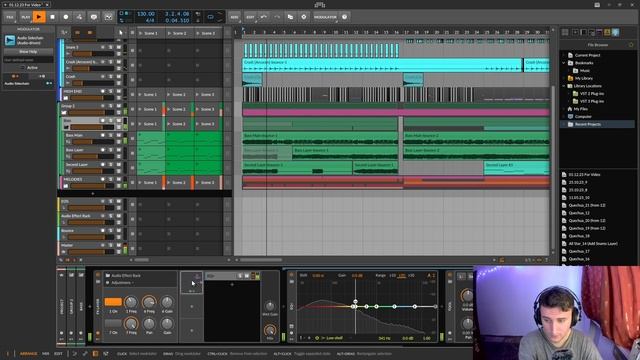Click the add track plus button
Image resolution: width=640 pixels, height=360 pixels.
coord(93,193)
